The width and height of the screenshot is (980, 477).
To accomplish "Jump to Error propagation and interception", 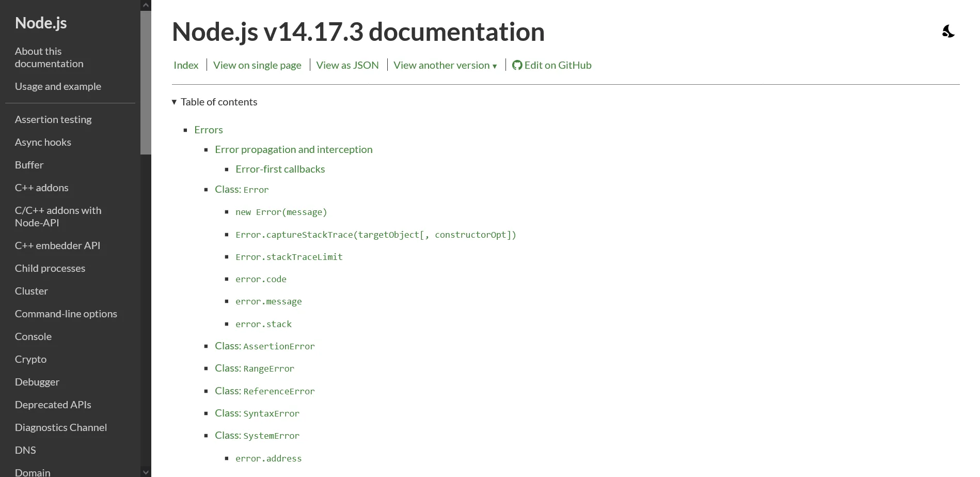I will pyautogui.click(x=294, y=149).
